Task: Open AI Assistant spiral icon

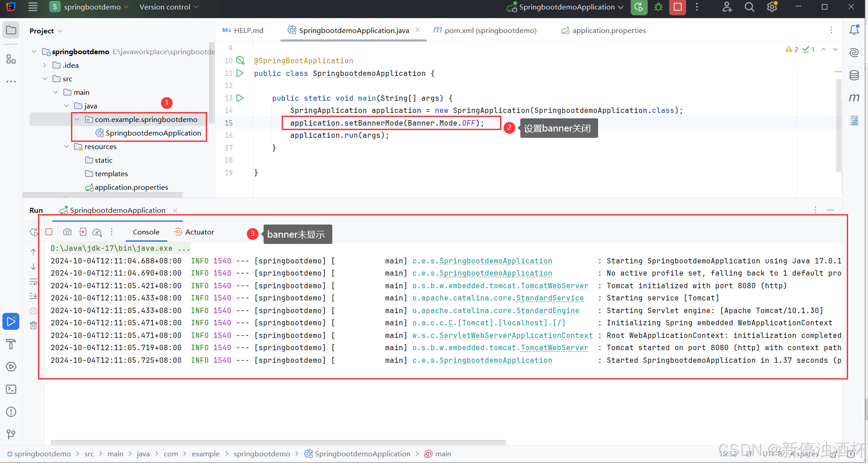Action: point(854,52)
